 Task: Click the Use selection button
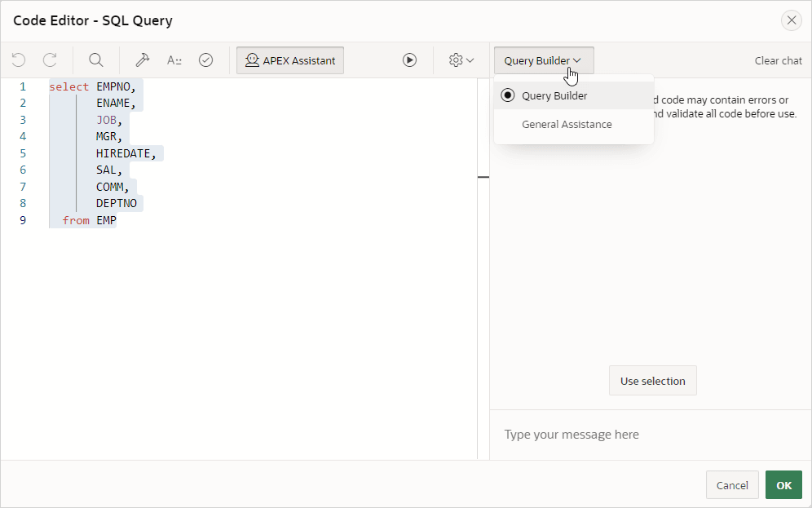652,381
